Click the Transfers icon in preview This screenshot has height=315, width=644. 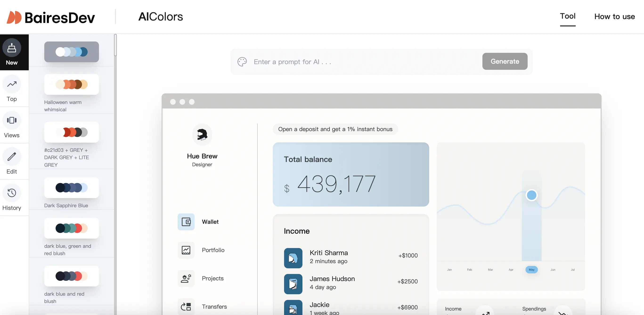(x=186, y=307)
